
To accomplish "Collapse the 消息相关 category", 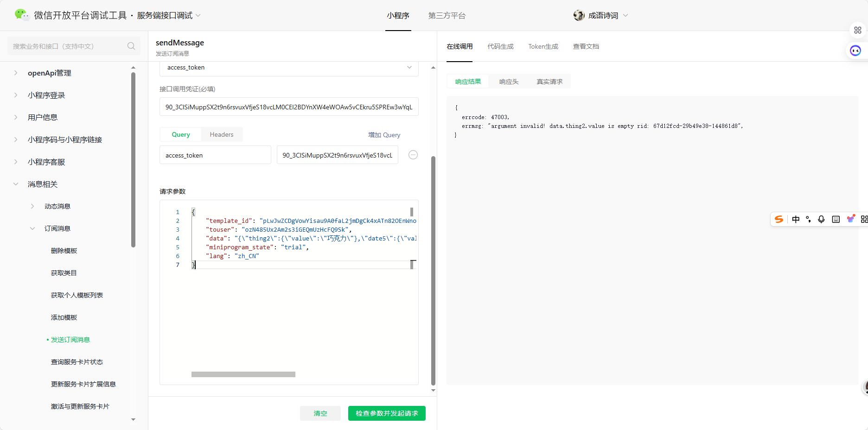I will point(16,184).
